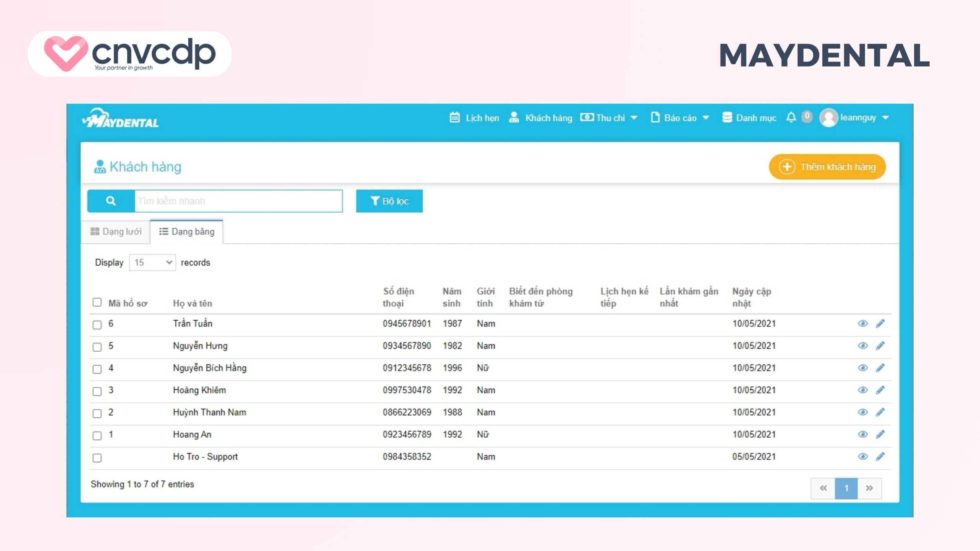Click the Maydental logo in header
Image resolution: width=980 pixels, height=551 pixels.
(121, 119)
